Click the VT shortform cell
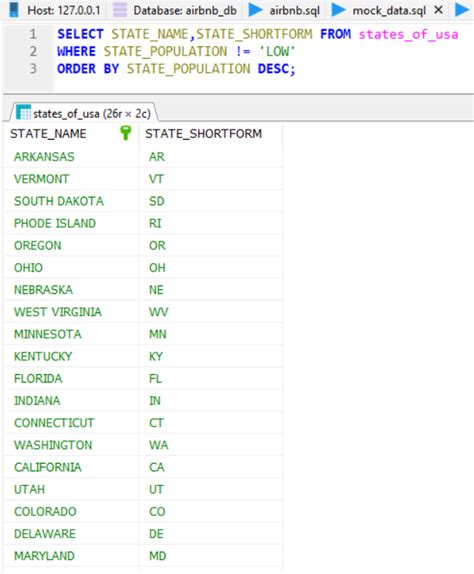This screenshot has width=474, height=574. [x=211, y=179]
